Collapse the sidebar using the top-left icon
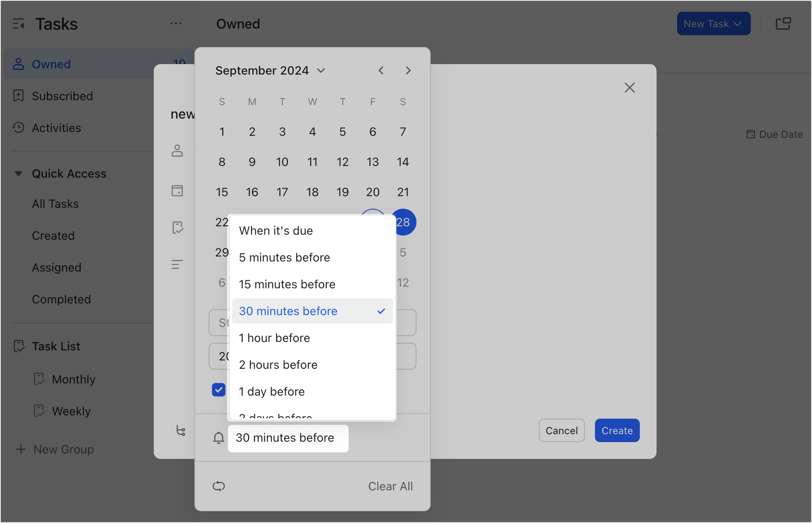The image size is (812, 523). [18, 23]
